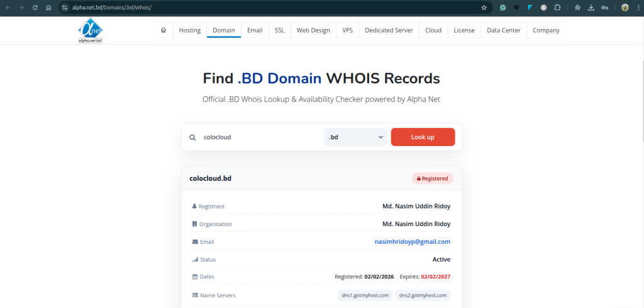Open the browser three-dot menu
The width and height of the screenshot is (644, 308).
click(638, 8)
